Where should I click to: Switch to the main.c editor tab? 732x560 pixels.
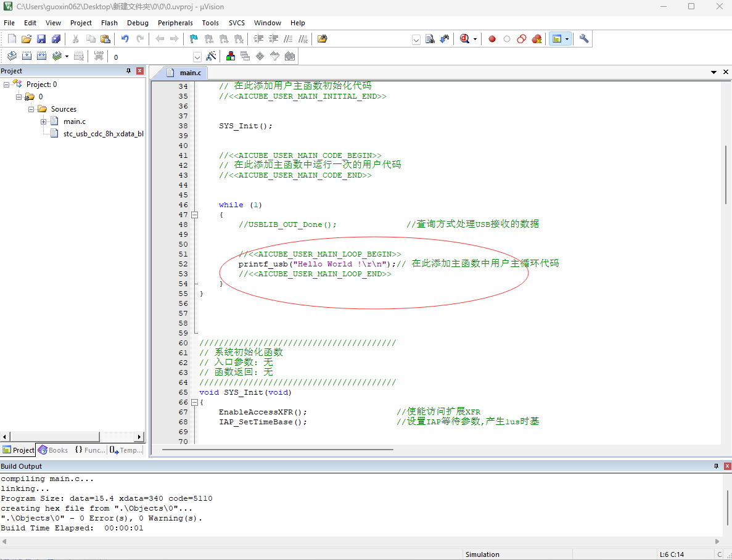pos(186,73)
